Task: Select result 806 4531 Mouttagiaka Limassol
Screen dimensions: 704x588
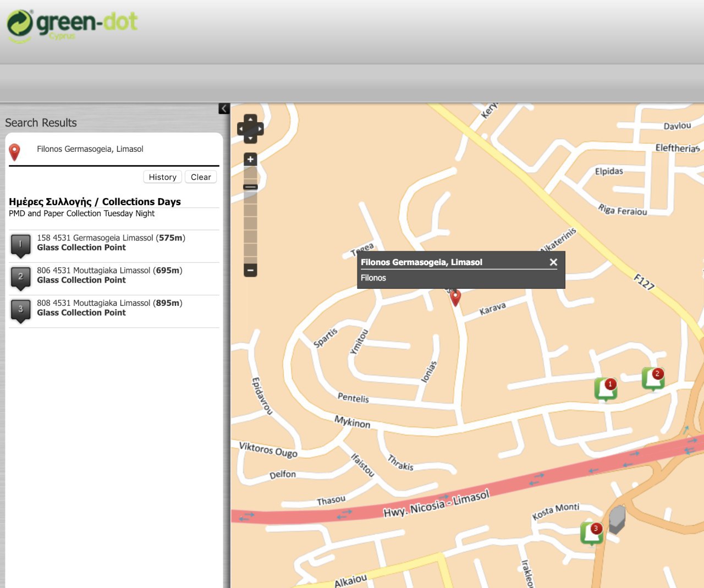Action: (109, 275)
